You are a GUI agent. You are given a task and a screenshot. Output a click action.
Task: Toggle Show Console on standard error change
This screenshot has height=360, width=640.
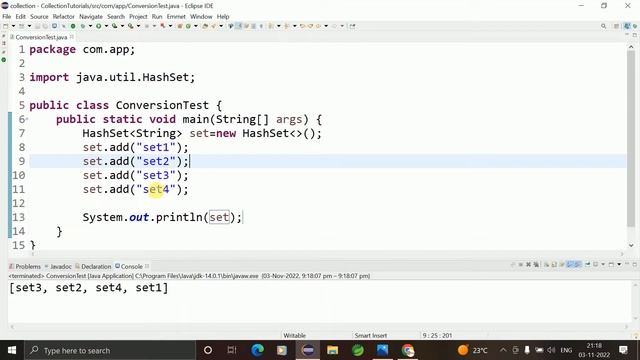pyautogui.click(x=577, y=264)
